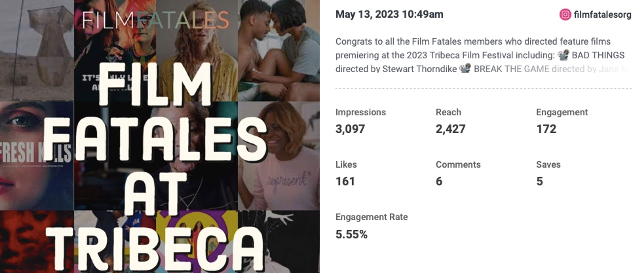Click the Instagram logo icon

point(565,14)
